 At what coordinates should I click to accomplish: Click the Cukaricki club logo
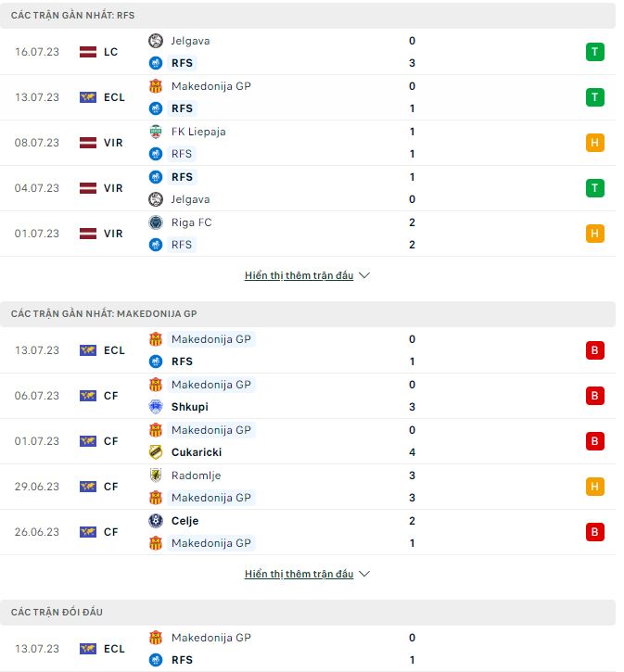pos(156,452)
